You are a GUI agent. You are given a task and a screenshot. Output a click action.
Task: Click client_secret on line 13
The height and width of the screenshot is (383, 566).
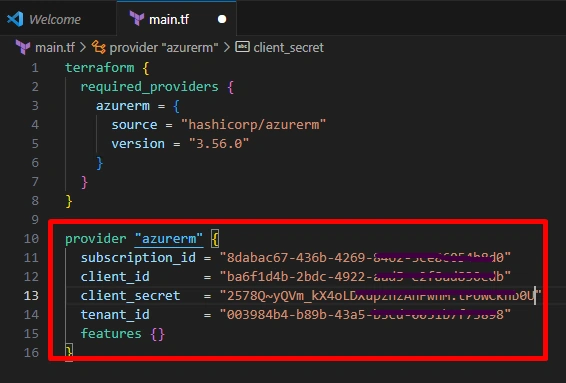(130, 296)
